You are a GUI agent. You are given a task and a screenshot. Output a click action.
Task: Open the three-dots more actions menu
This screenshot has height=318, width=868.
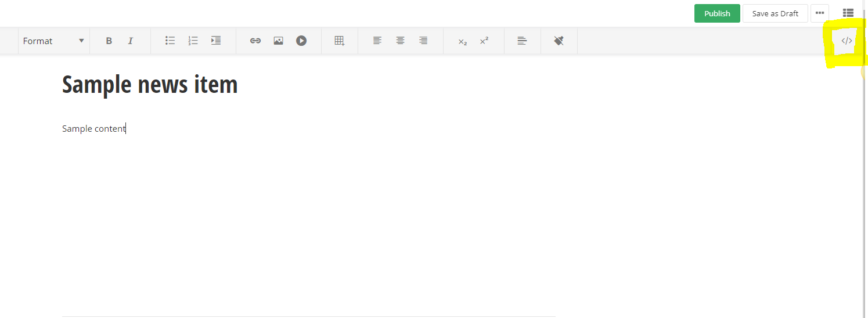[x=820, y=13]
